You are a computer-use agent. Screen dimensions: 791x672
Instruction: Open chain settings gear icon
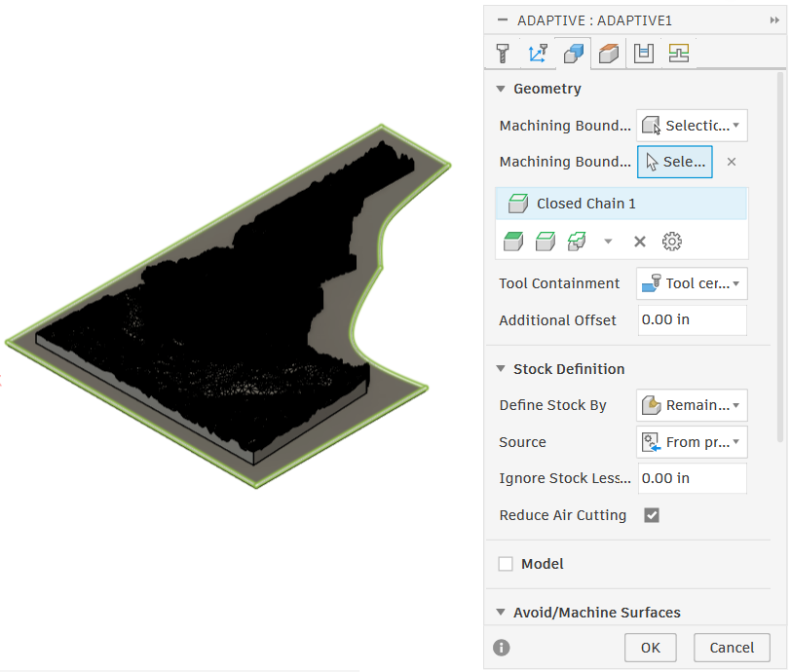671,242
